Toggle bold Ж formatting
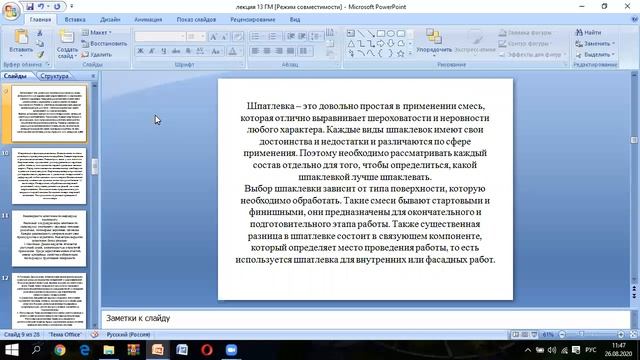 coord(140,51)
